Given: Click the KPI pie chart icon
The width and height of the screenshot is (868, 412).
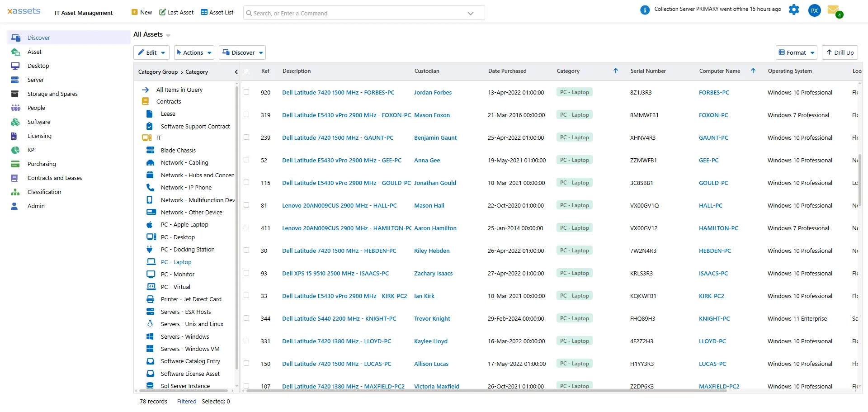Looking at the screenshot, I should (x=15, y=150).
